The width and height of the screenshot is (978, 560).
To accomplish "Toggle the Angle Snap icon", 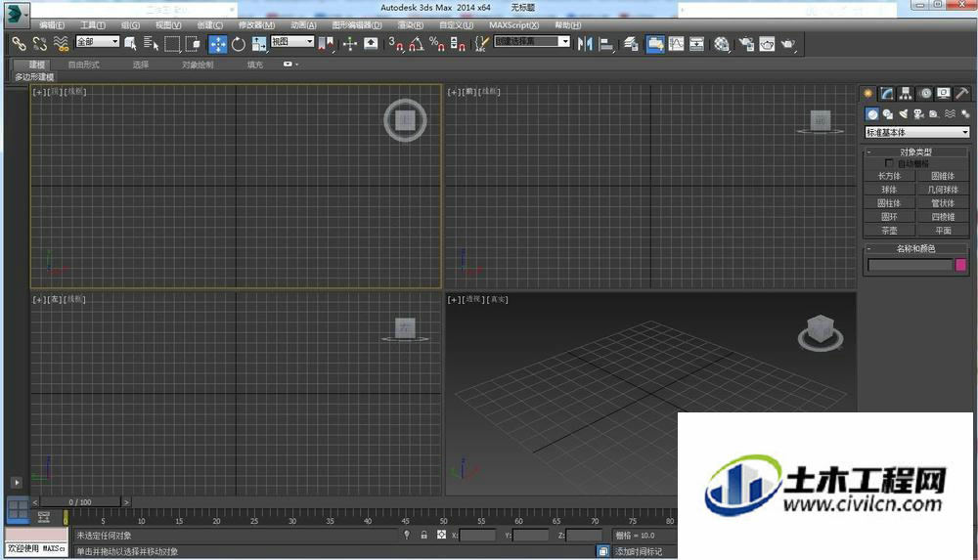I will pyautogui.click(x=417, y=44).
